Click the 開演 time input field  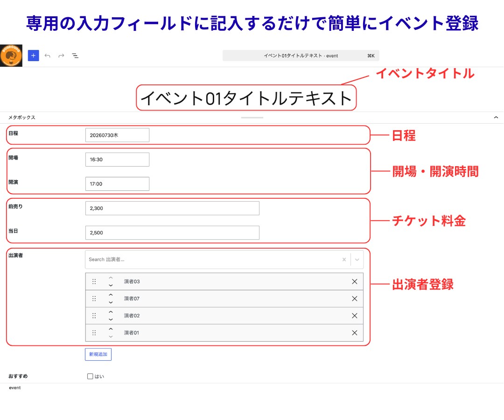click(117, 184)
